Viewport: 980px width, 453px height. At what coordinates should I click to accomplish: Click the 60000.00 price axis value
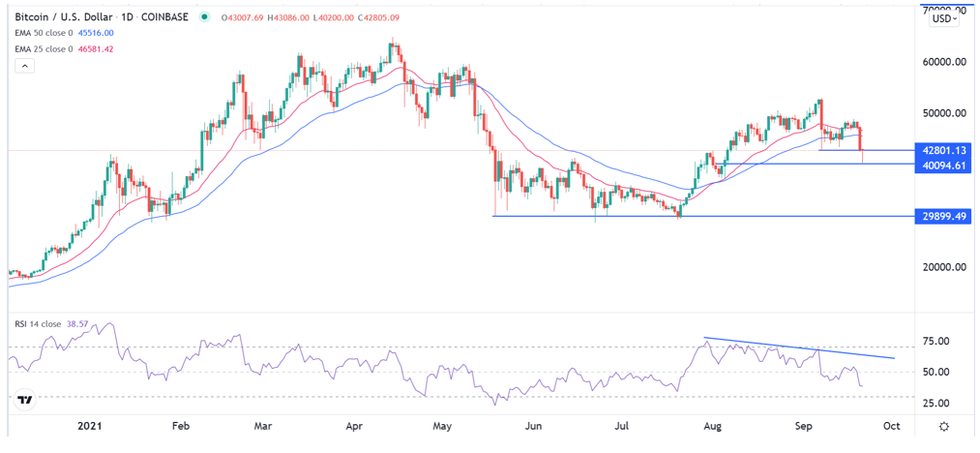point(945,63)
